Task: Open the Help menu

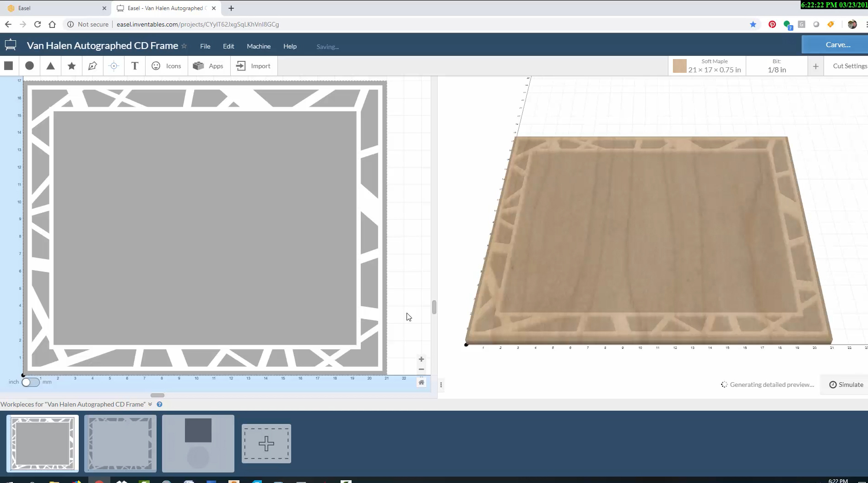Action: click(x=290, y=46)
